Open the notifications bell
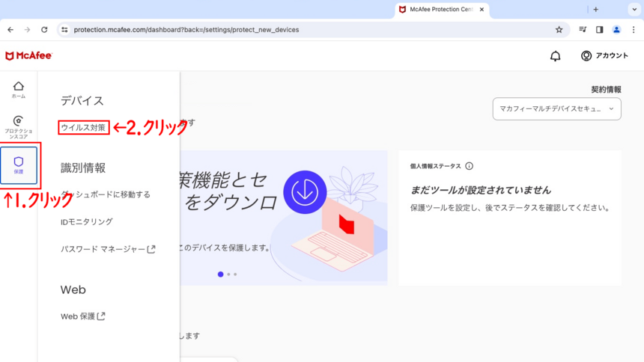Screen dimensions: 644x362 [x=556, y=56]
